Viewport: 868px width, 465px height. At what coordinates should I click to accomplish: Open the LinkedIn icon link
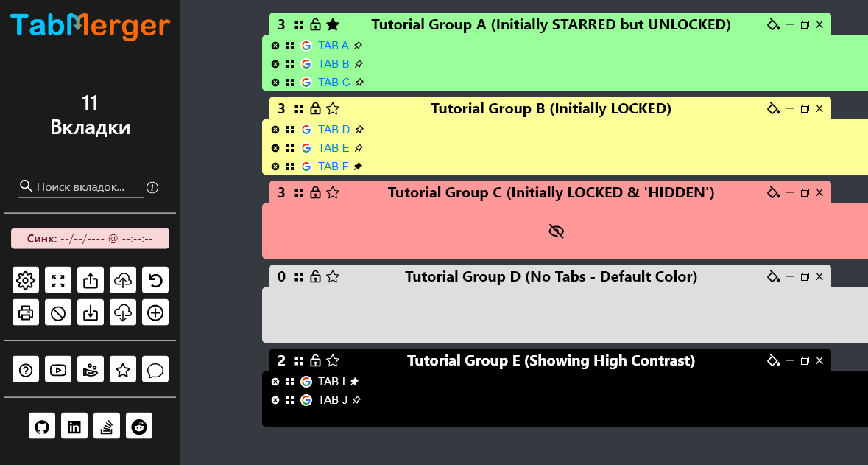(x=74, y=426)
